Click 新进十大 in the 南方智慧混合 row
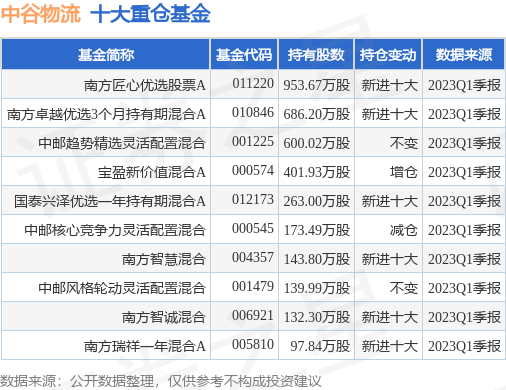The height and width of the screenshot is (390, 506). (x=390, y=259)
